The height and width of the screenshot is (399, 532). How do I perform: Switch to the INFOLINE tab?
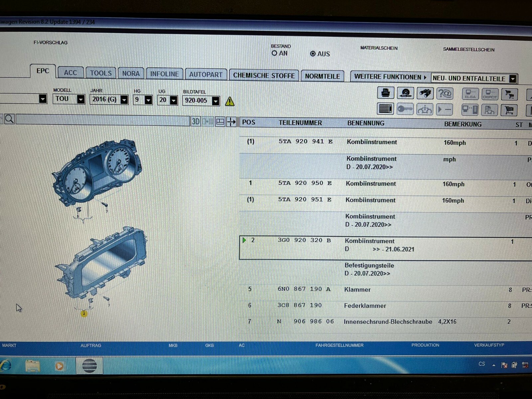[x=164, y=74]
